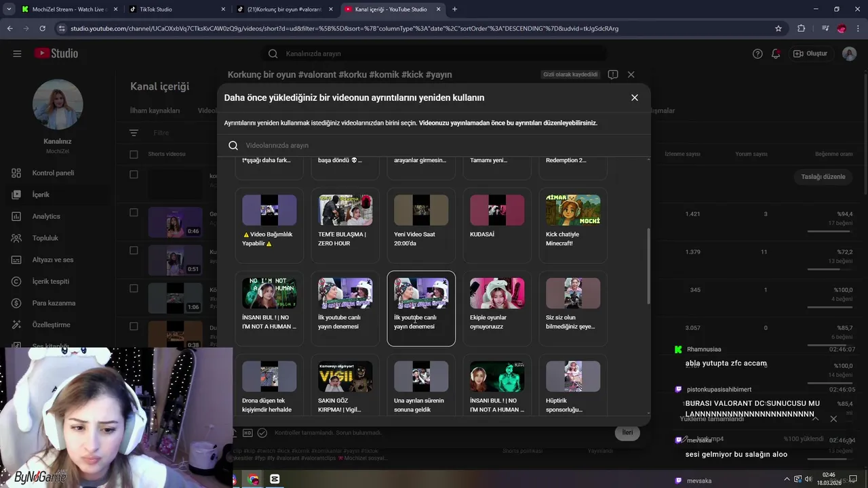Switch to the Korkunç bir oyun TikTok tab
The image size is (868, 488).
[283, 9]
